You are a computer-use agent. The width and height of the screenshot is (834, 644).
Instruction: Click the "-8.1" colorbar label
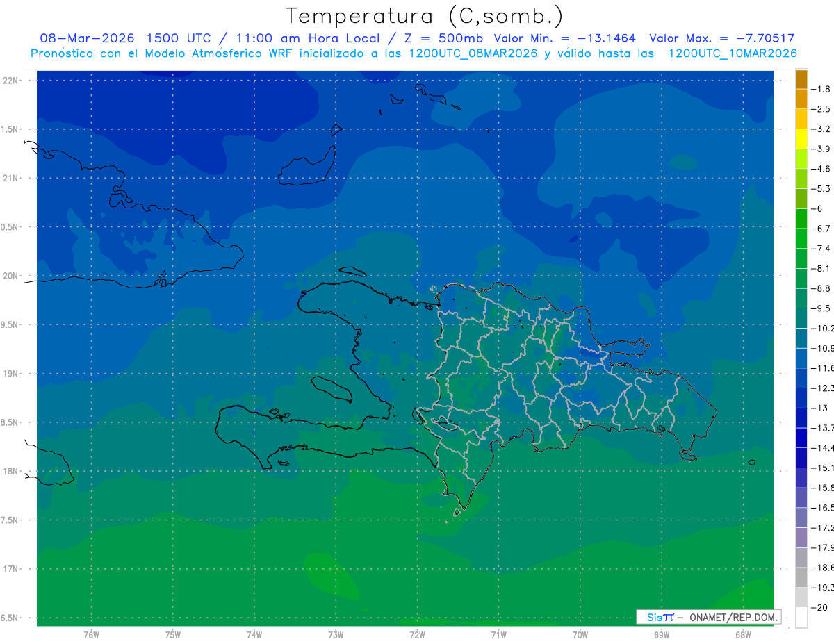821,269
